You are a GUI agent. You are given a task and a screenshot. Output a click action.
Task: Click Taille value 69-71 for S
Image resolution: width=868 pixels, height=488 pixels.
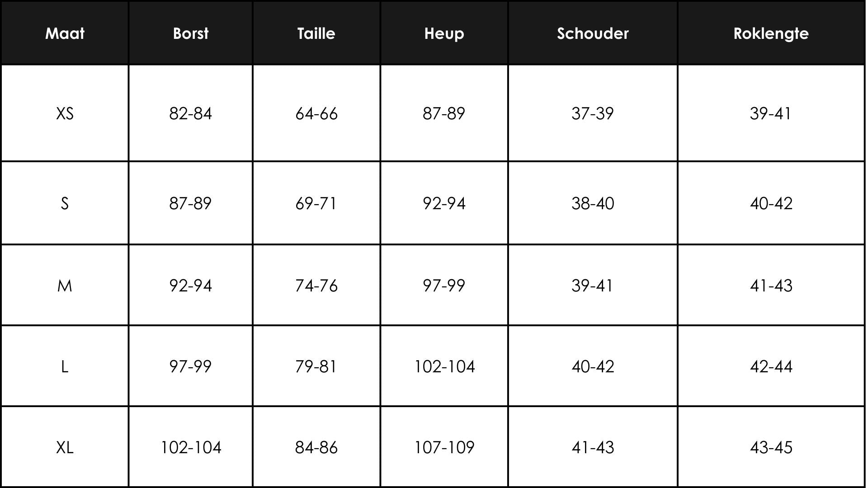pos(316,203)
